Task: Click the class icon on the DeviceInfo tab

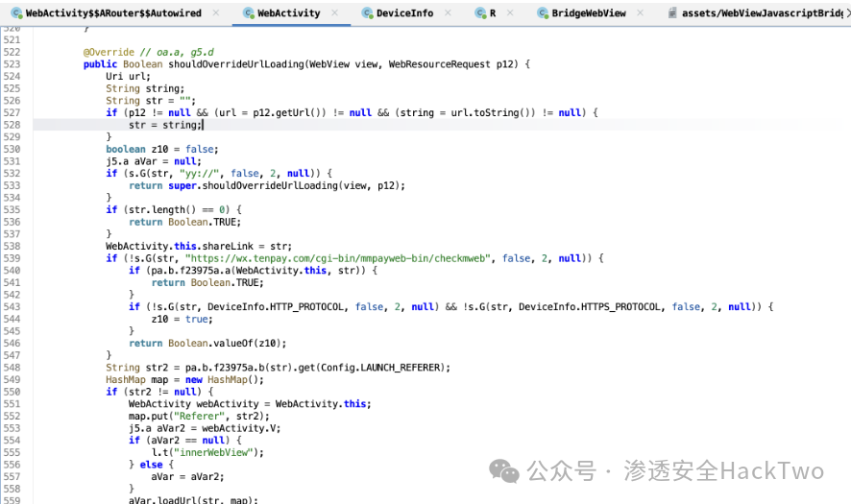Action: pyautogui.click(x=368, y=13)
